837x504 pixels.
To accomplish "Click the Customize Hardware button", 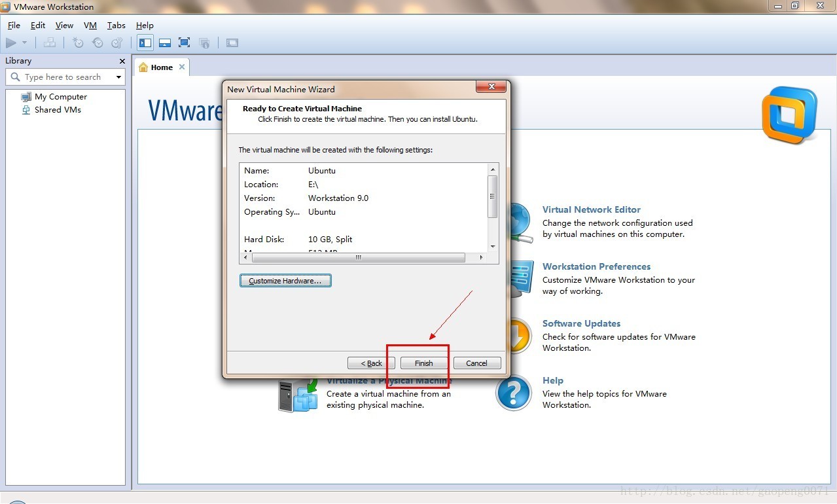I will pyautogui.click(x=285, y=281).
